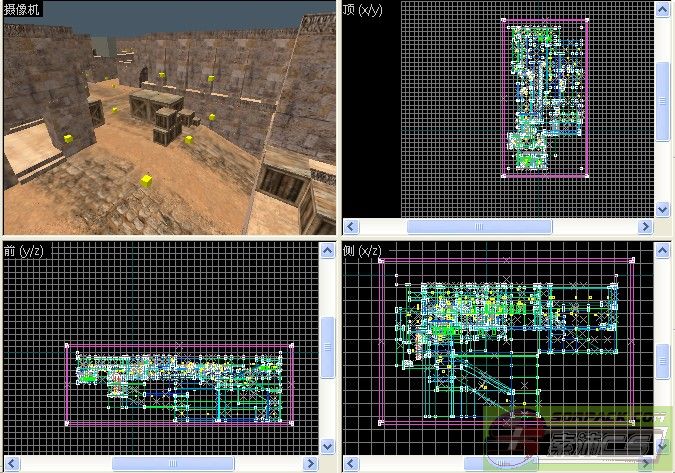Click horizontal scrollbar thumb in top (x/y) view
Image resolution: width=675 pixels, height=473 pixels.
click(479, 226)
